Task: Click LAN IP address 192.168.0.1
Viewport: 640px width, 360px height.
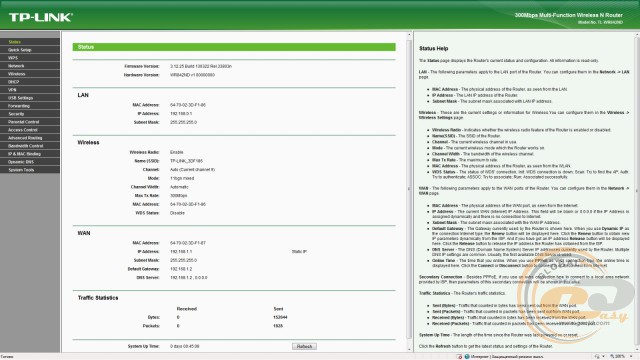Action: [x=181, y=113]
